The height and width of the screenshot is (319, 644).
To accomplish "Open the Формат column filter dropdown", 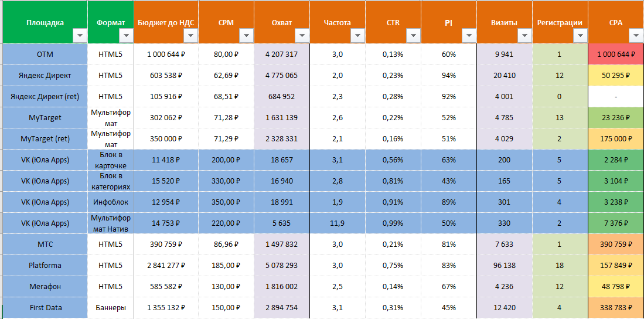I will point(125,36).
